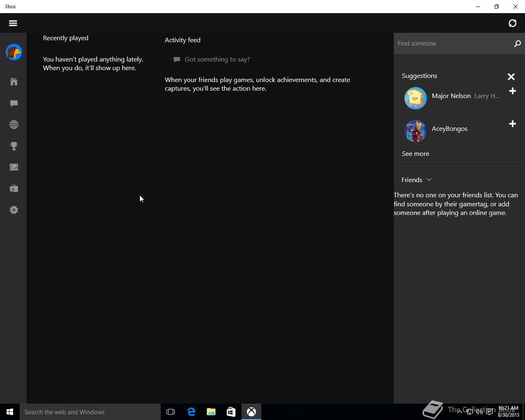Image resolution: width=525 pixels, height=420 pixels.
Task: Close the Xbox window
Action: tap(516, 7)
